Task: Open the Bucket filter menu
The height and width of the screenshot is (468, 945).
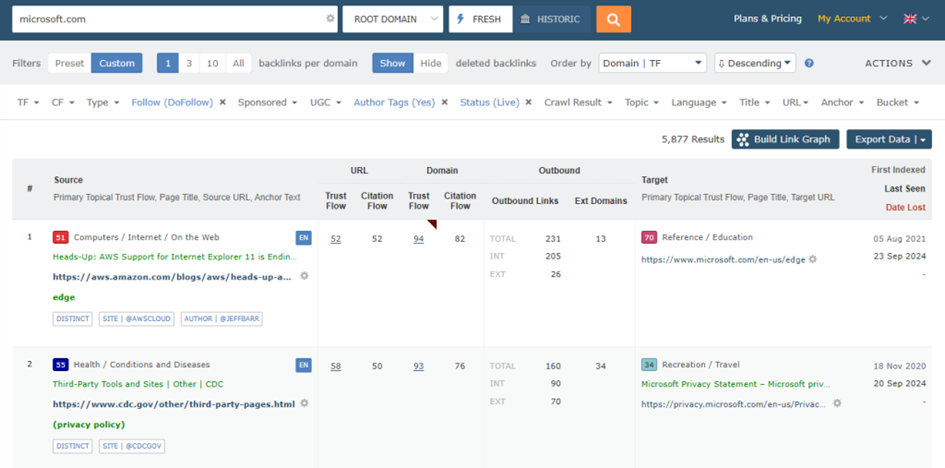Action: (898, 102)
